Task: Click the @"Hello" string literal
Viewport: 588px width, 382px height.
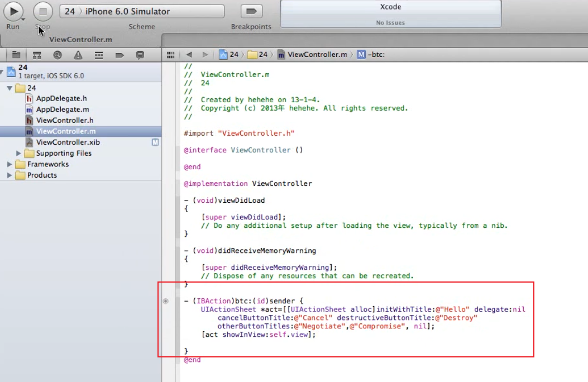Action: (452, 309)
